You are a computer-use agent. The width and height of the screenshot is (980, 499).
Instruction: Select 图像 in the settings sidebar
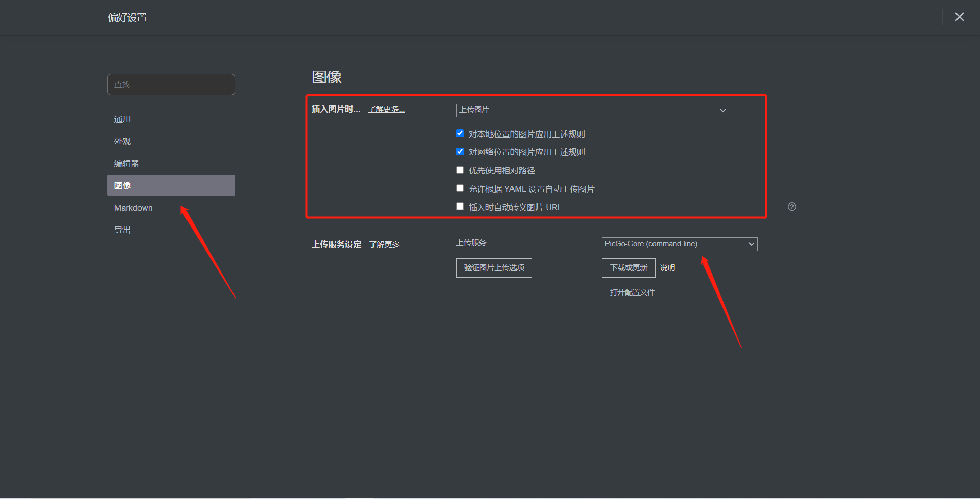(171, 185)
